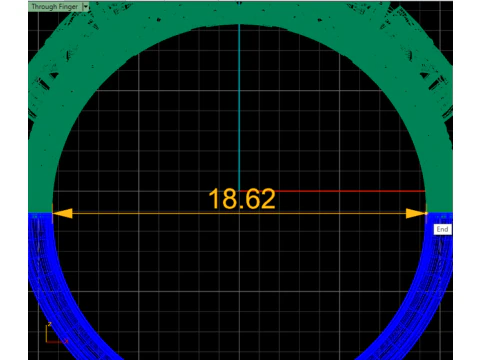Click the Through Finger viewport title

55,7
